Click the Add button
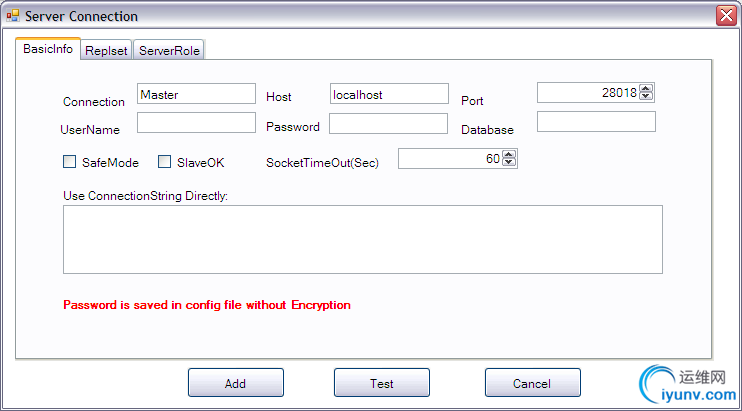Image resolution: width=742 pixels, height=411 pixels. coord(236,383)
